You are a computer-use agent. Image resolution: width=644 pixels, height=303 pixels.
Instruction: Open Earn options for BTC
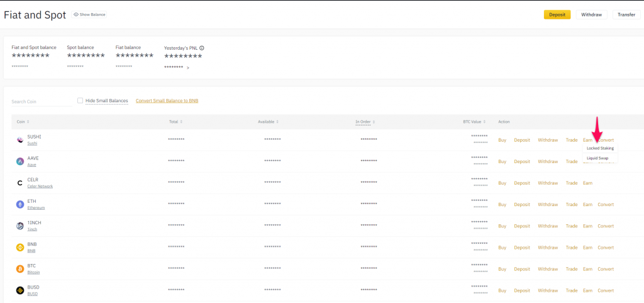[x=587, y=269]
